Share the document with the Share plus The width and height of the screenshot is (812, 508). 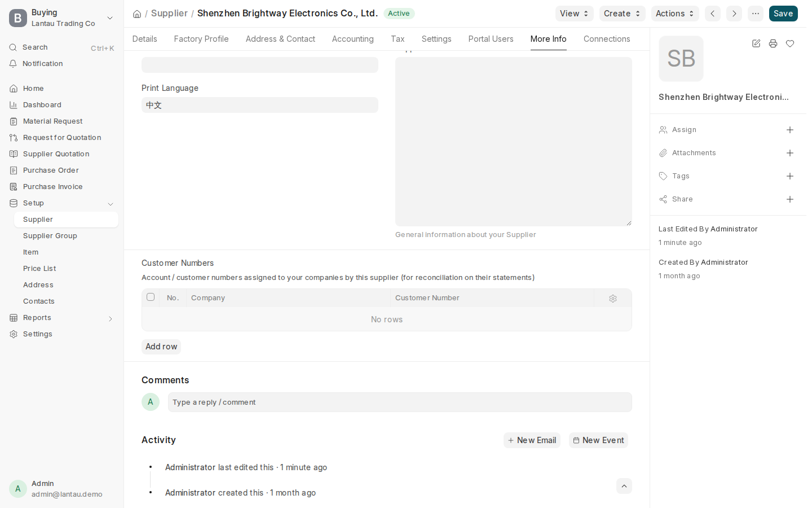click(790, 199)
